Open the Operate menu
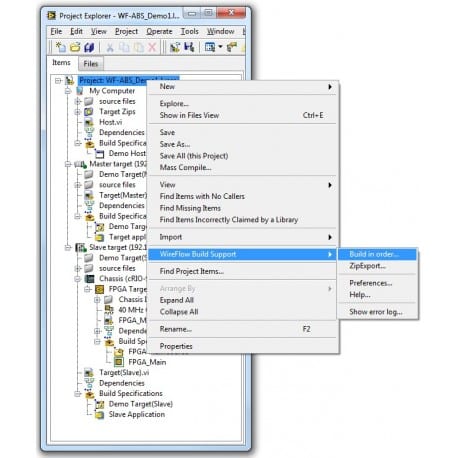Viewport: 458px width, 458px height. [x=159, y=31]
